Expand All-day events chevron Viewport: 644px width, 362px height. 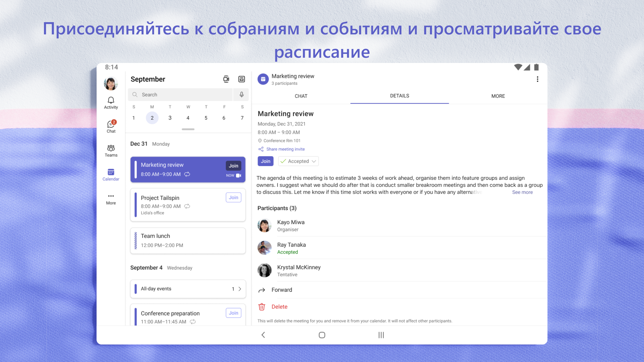coord(240,289)
